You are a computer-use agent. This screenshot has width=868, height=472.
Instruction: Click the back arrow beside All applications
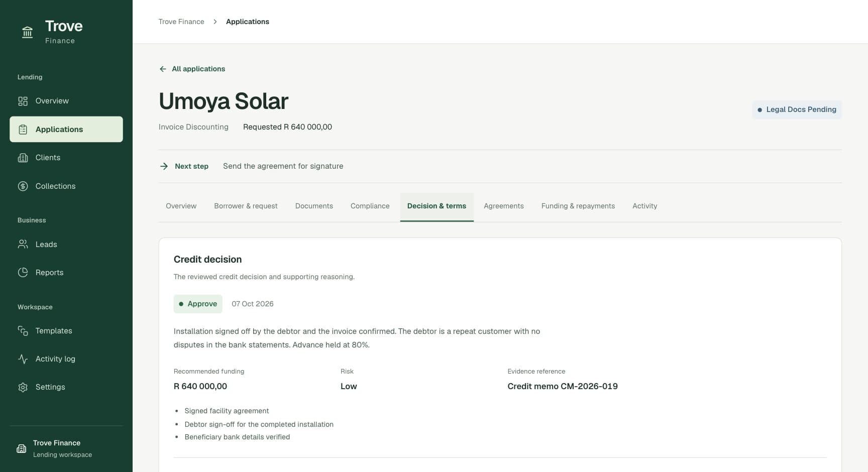tap(163, 69)
